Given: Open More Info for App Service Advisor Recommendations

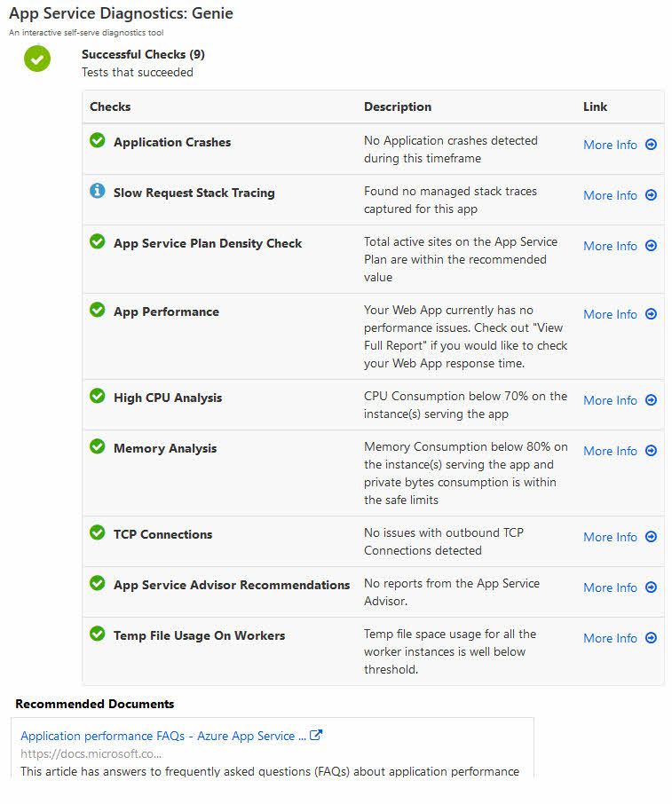Looking at the screenshot, I should 610,587.
